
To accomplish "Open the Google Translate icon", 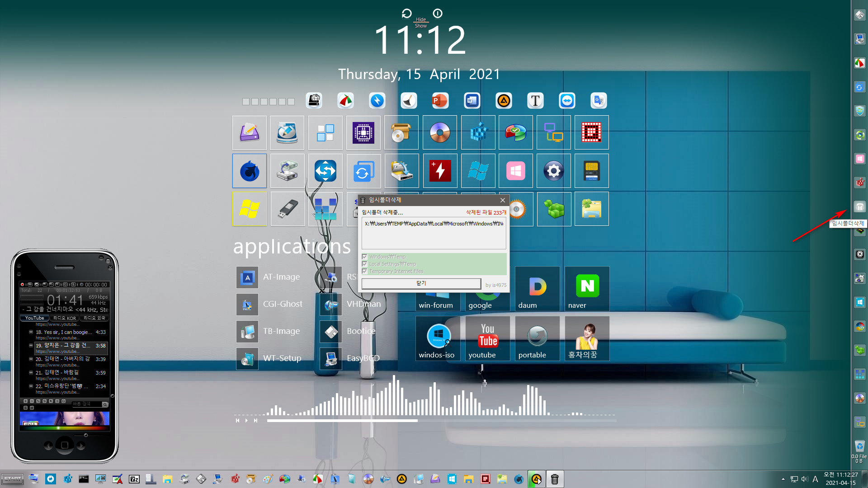I will (599, 101).
